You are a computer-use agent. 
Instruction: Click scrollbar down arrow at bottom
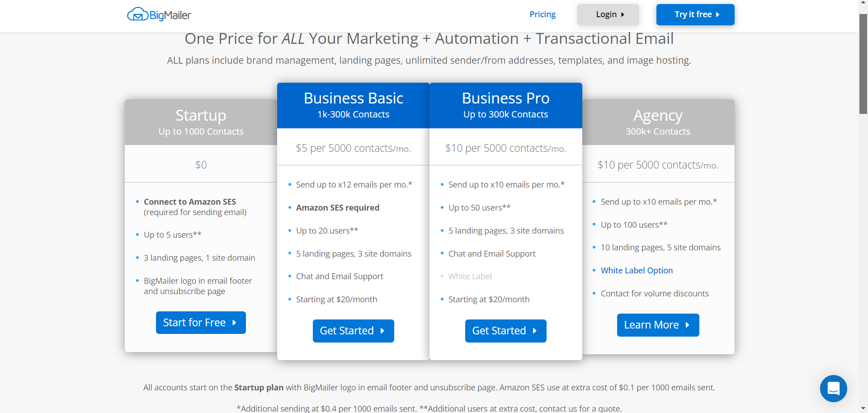863,408
